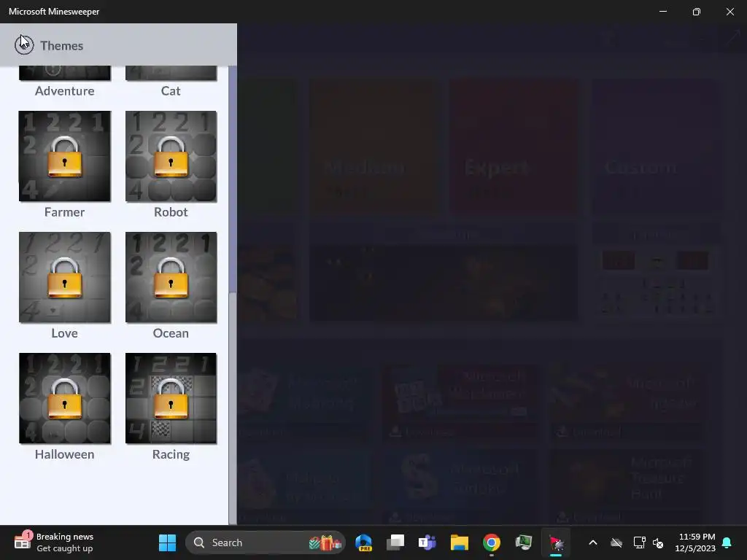Click the taskbar Search box

click(265, 542)
